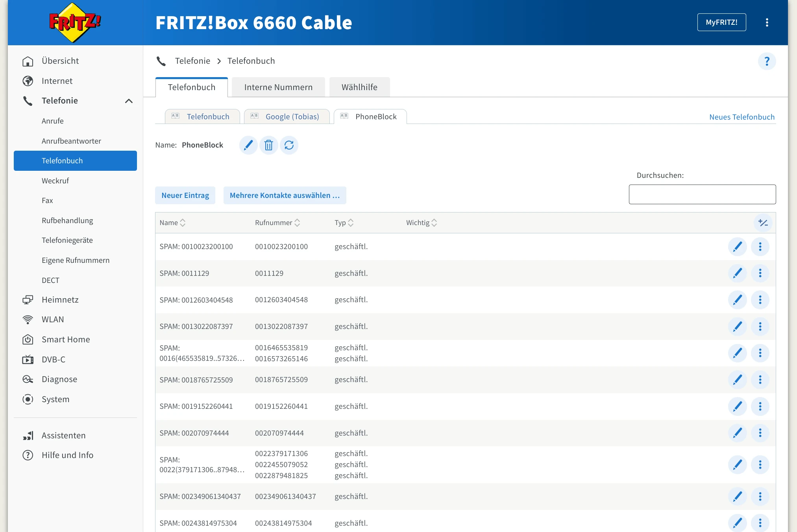Open Diagnose in the sidebar

(x=59, y=379)
